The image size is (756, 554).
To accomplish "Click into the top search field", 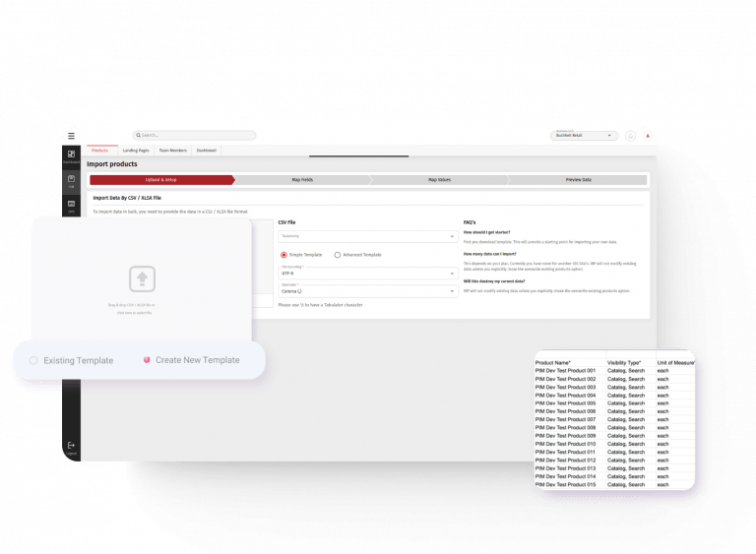I will coord(197,135).
